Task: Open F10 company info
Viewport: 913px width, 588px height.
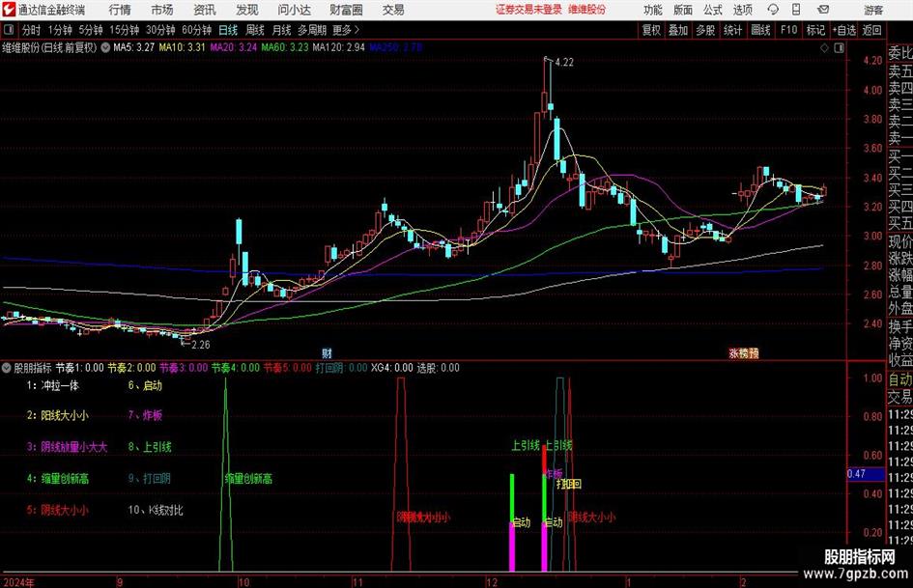Action: tap(788, 30)
